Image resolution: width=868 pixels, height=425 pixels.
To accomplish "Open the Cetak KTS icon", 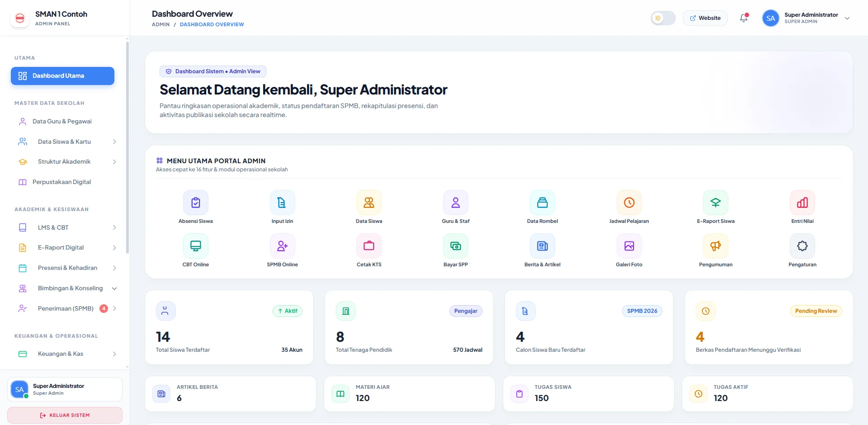I will tap(369, 246).
